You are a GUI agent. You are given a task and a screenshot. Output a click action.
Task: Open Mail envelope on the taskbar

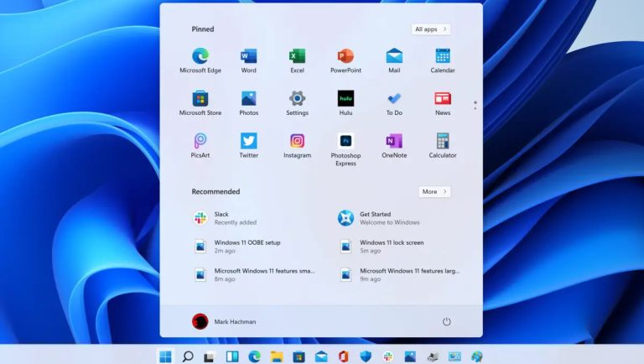[321, 356]
